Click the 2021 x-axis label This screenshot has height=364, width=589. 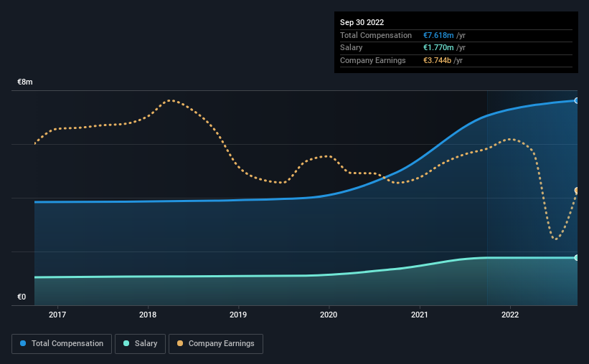tap(420, 315)
